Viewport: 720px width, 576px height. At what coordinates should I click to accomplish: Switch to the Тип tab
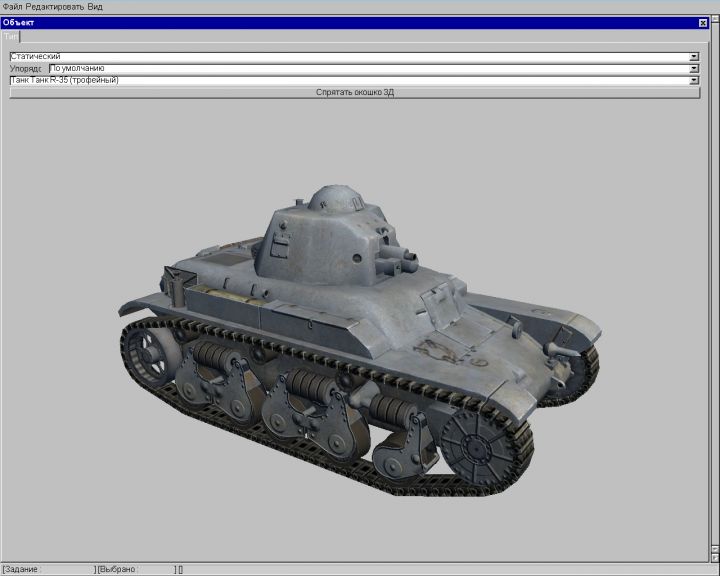pos(10,36)
